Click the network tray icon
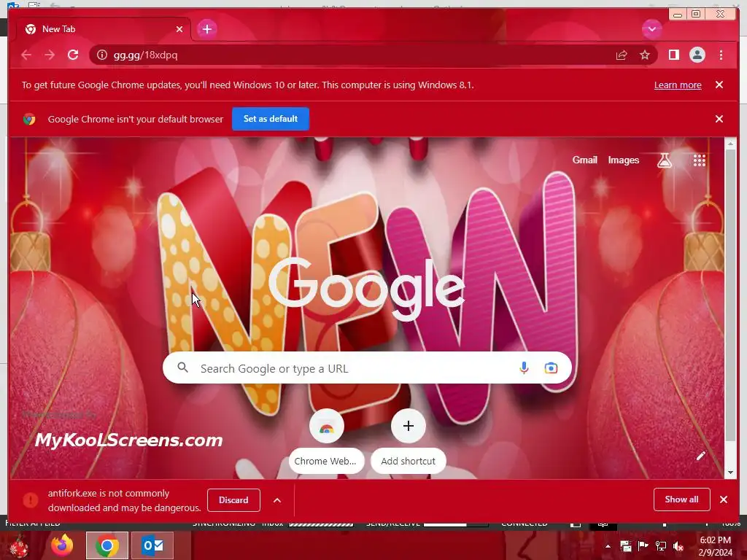This screenshot has height=560, width=747. 660,546
